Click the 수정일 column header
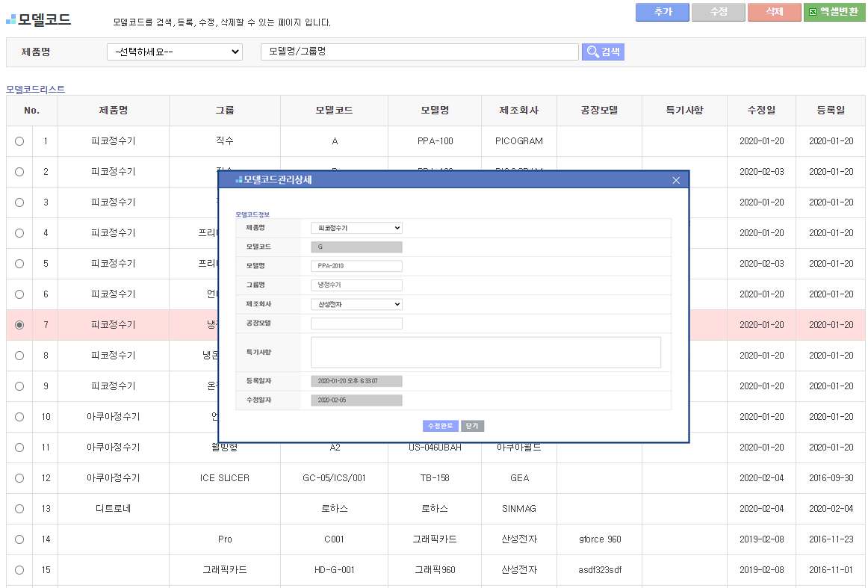The width and height of the screenshot is (868, 588). point(761,111)
